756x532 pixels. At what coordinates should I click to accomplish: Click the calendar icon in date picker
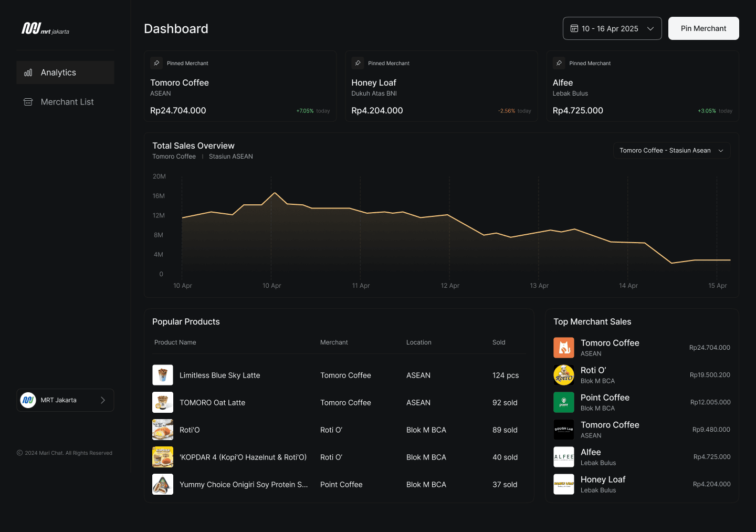[x=574, y=28]
